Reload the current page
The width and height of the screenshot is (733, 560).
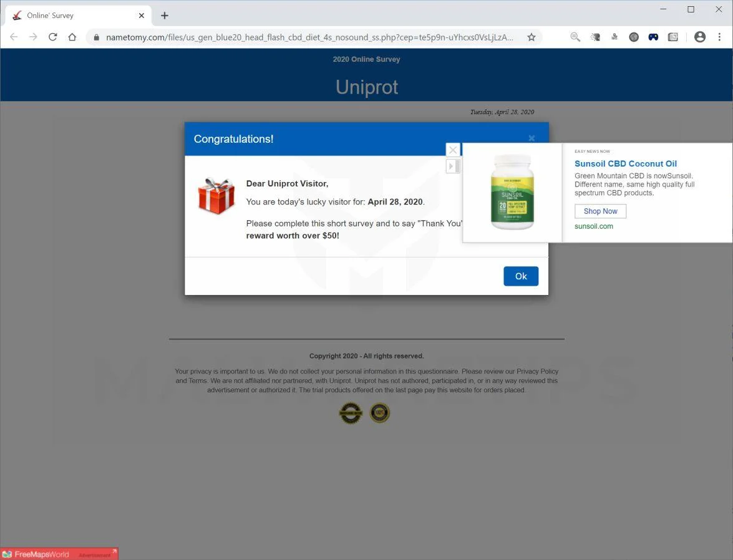[53, 37]
